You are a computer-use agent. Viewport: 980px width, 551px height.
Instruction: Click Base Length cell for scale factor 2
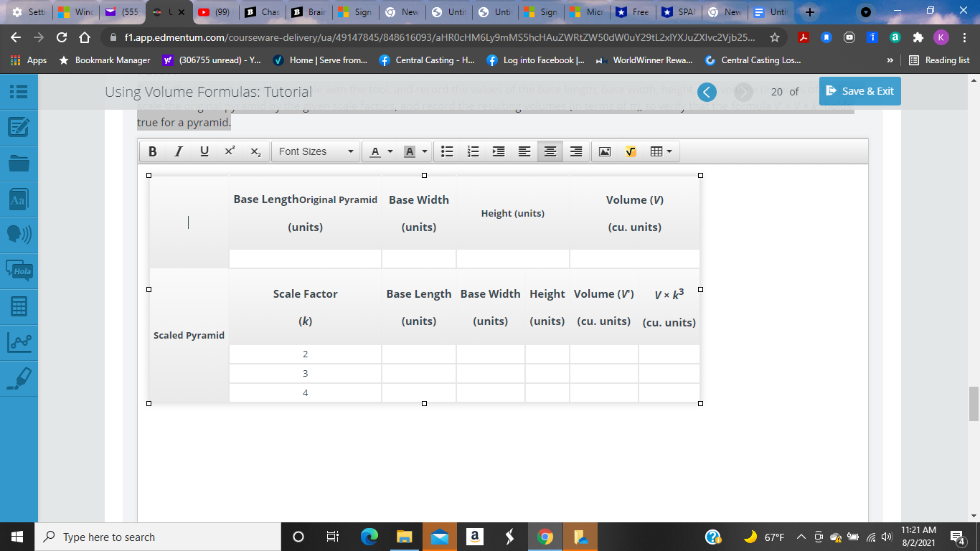coord(419,354)
